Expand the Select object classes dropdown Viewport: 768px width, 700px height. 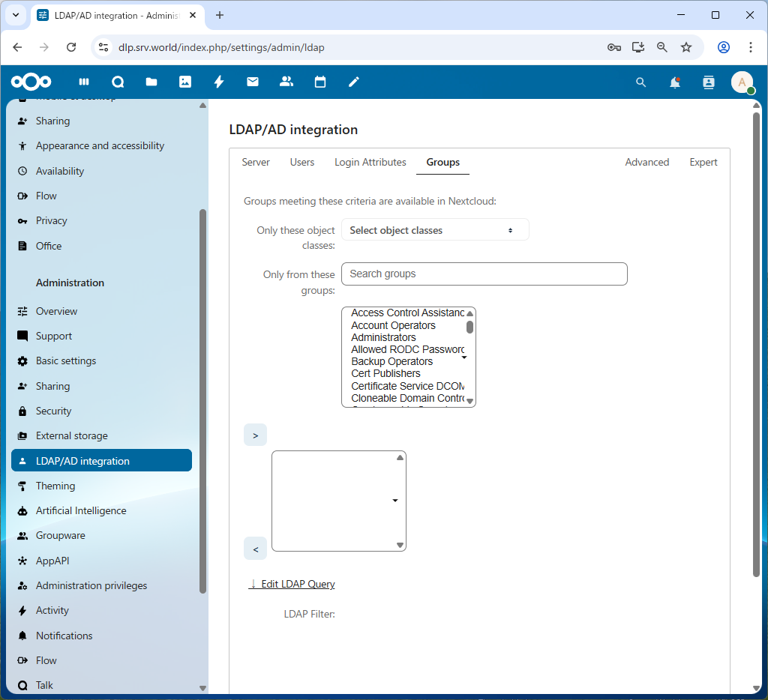coord(435,230)
